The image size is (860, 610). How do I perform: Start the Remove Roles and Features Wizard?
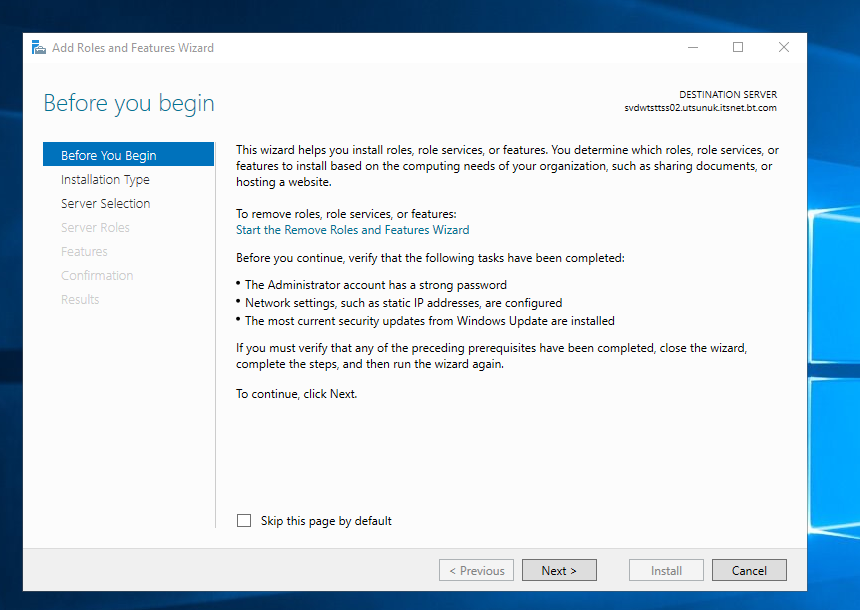353,230
